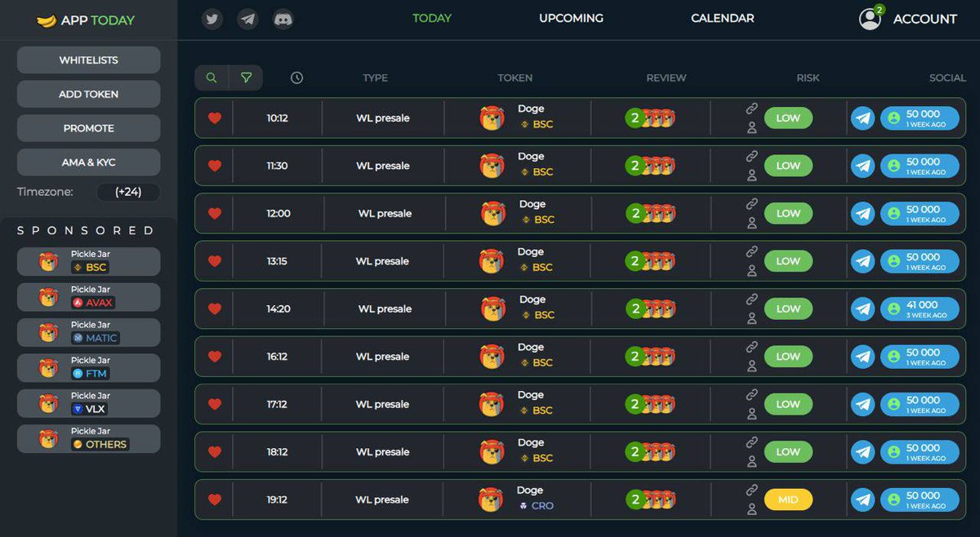This screenshot has height=537, width=980.
Task: Open sponsored Pickle Jar MATIC card
Action: pyautogui.click(x=88, y=333)
